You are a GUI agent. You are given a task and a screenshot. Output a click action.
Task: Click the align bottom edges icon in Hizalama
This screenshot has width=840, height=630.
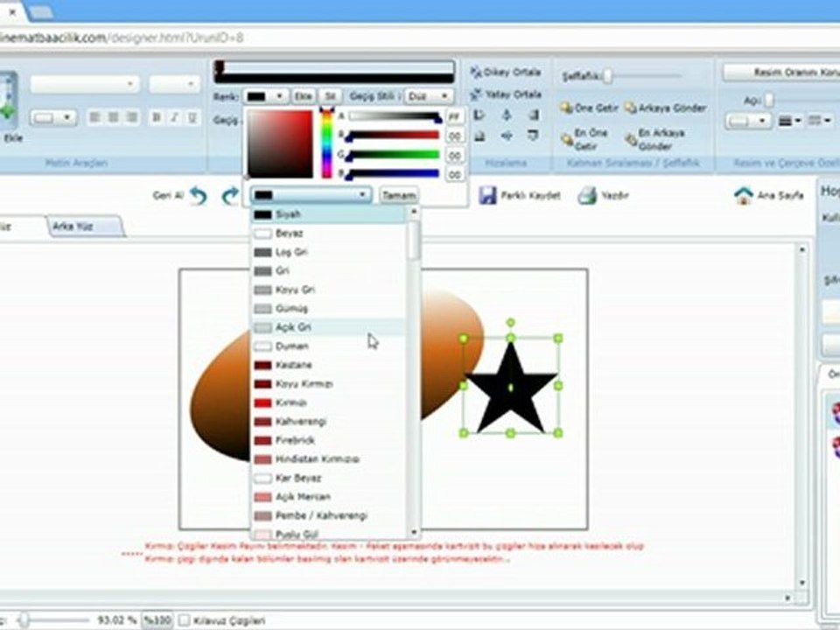(x=479, y=136)
